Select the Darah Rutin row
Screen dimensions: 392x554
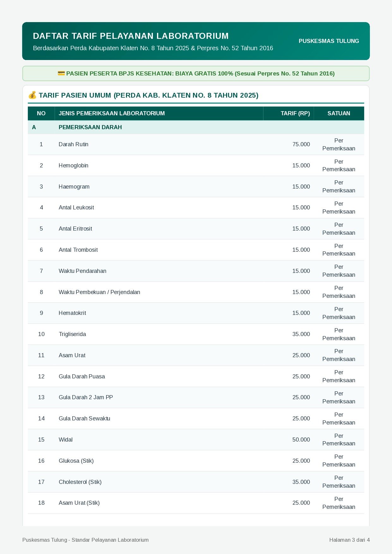196,144
